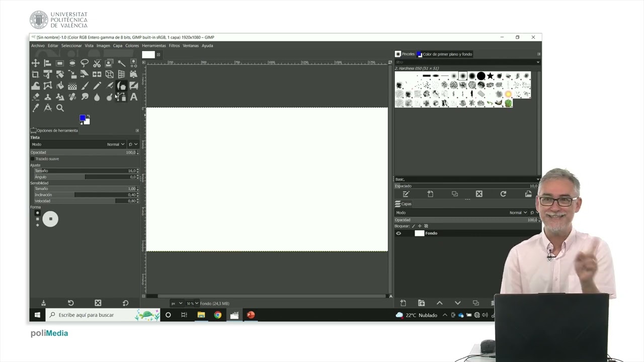Select circle ink shape option

(37, 213)
